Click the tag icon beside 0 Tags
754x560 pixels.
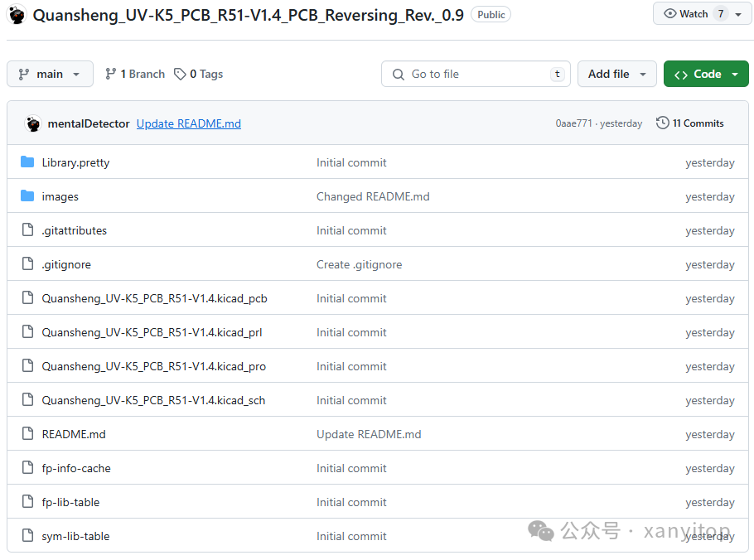pos(180,74)
